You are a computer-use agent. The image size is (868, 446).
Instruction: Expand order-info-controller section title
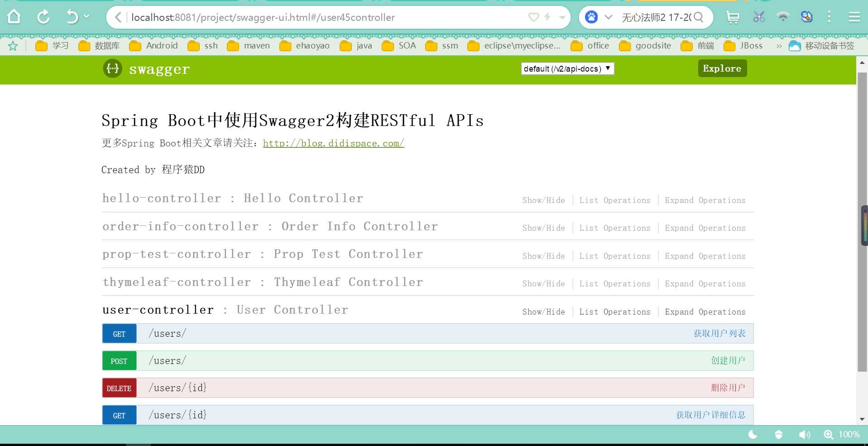tap(270, 226)
